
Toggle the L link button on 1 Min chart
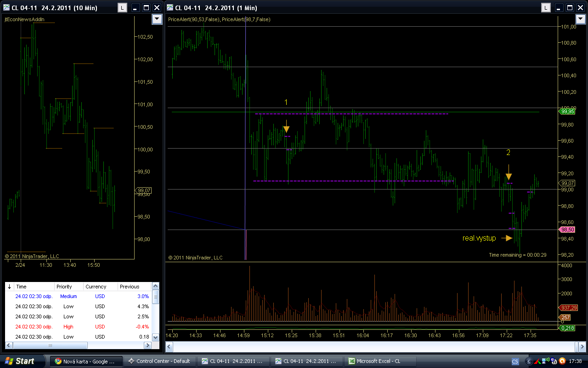[545, 8]
